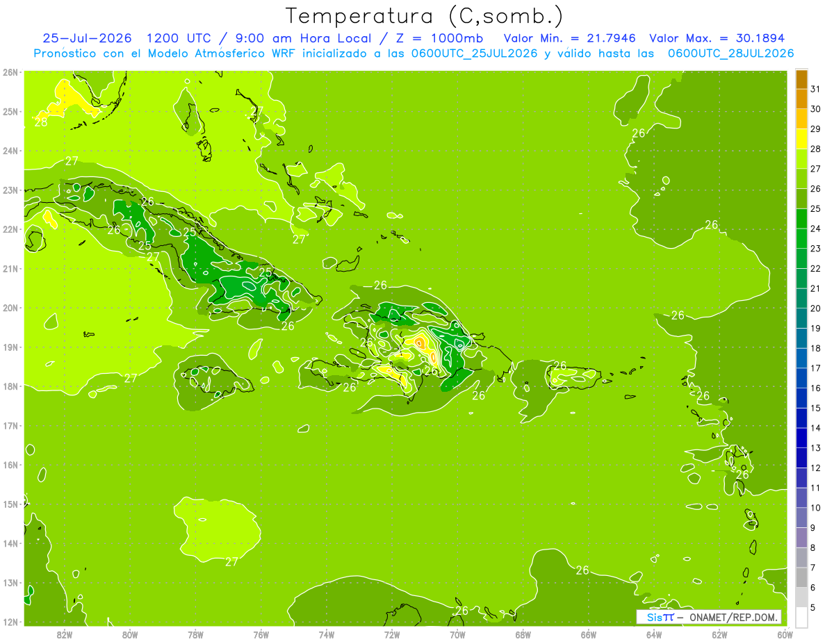Click the "72W" longitude axis label
Screen dimensions: 834x644
[x=392, y=634]
